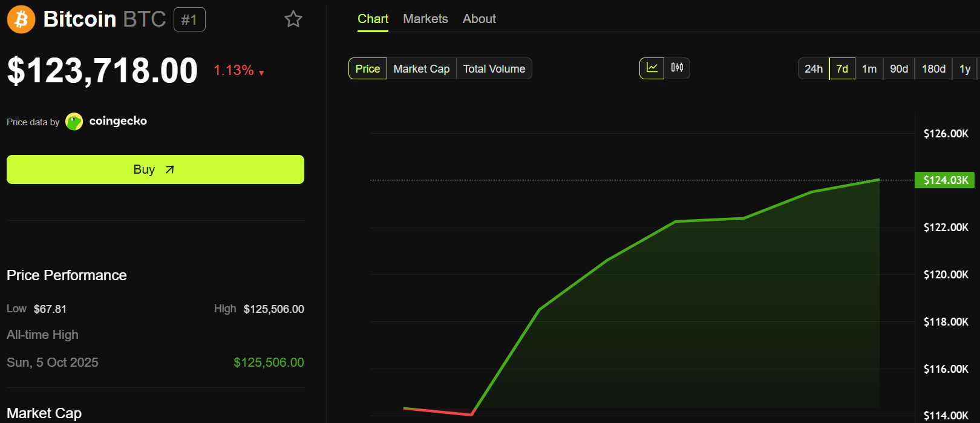Click the arrow icon on the Buy button
The height and width of the screenshot is (423, 980).
point(170,169)
